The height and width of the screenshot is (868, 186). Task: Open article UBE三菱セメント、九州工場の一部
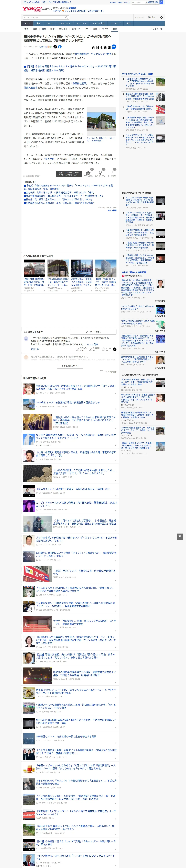coord(66,737)
